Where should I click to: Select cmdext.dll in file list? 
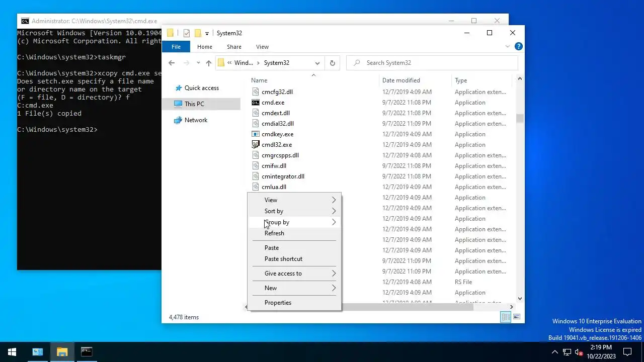[x=276, y=113]
